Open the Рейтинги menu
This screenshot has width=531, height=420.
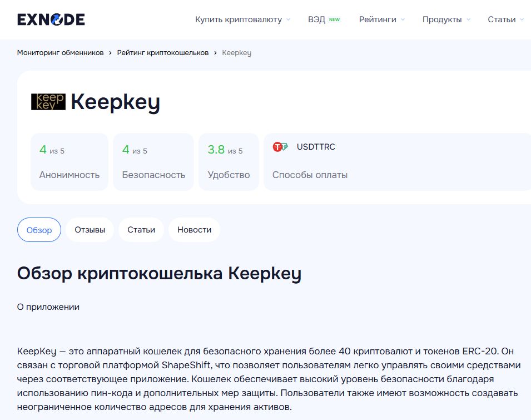click(x=378, y=19)
